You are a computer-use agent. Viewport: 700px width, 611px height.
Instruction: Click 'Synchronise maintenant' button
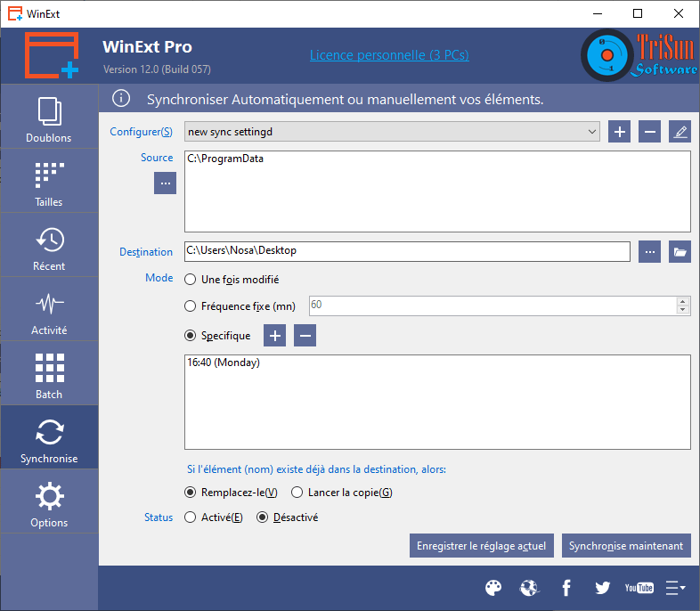click(x=626, y=545)
